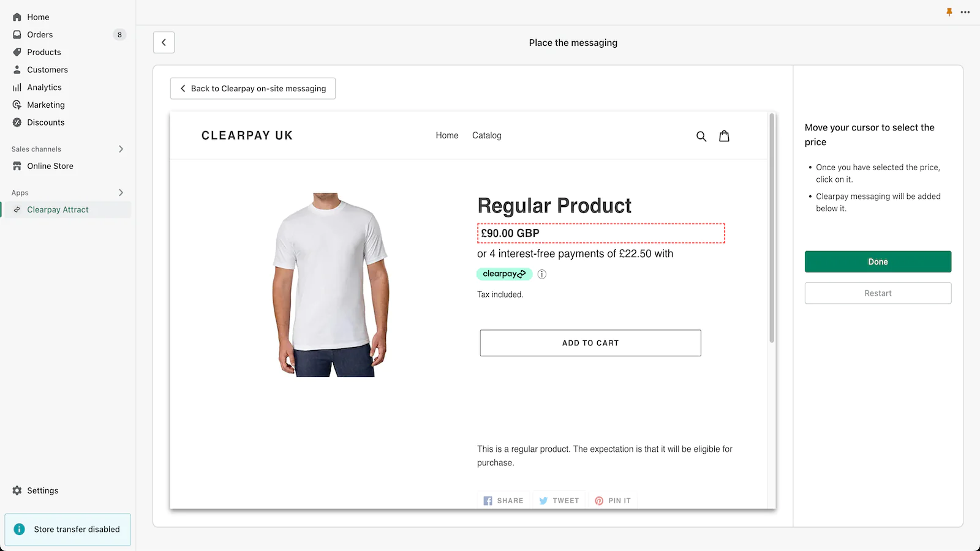Share product via Facebook SHARE button

[x=503, y=500]
